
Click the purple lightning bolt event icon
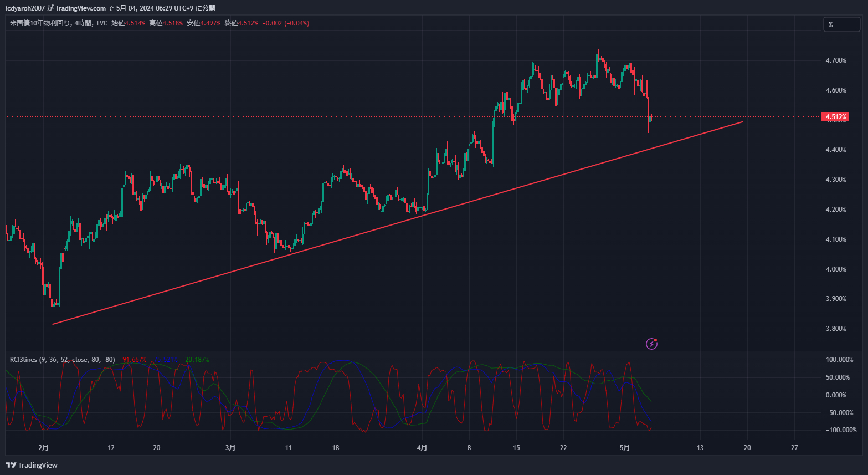pos(652,344)
